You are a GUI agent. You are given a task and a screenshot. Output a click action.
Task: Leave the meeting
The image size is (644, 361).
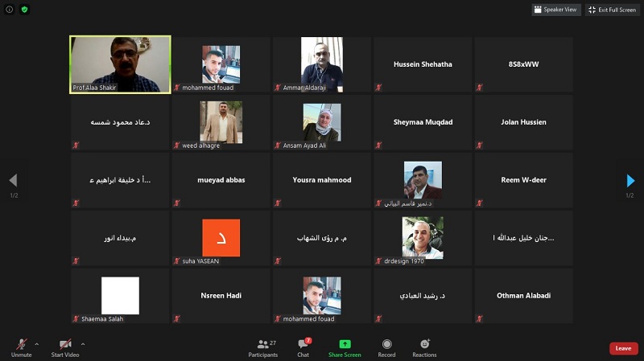[x=623, y=348]
